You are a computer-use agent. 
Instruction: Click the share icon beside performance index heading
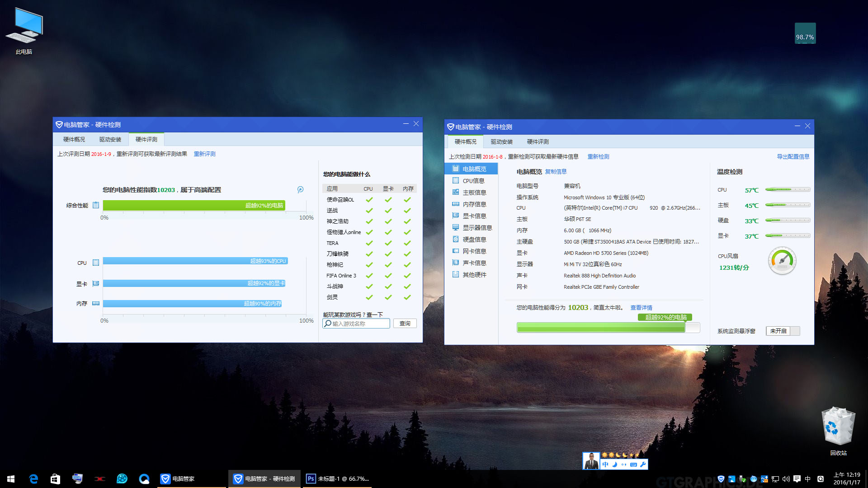tap(300, 190)
